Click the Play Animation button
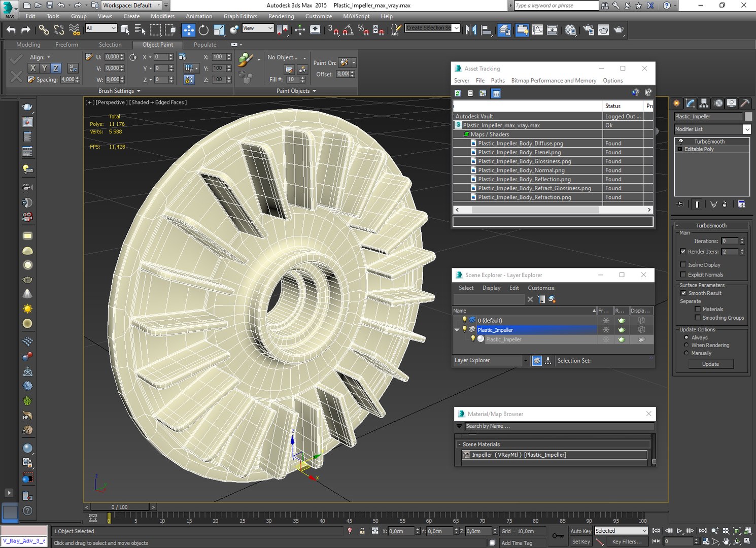This screenshot has height=548, width=756. [679, 531]
